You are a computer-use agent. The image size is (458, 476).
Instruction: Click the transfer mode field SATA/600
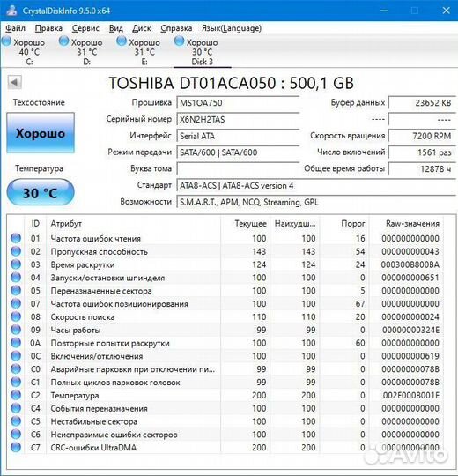tap(238, 152)
